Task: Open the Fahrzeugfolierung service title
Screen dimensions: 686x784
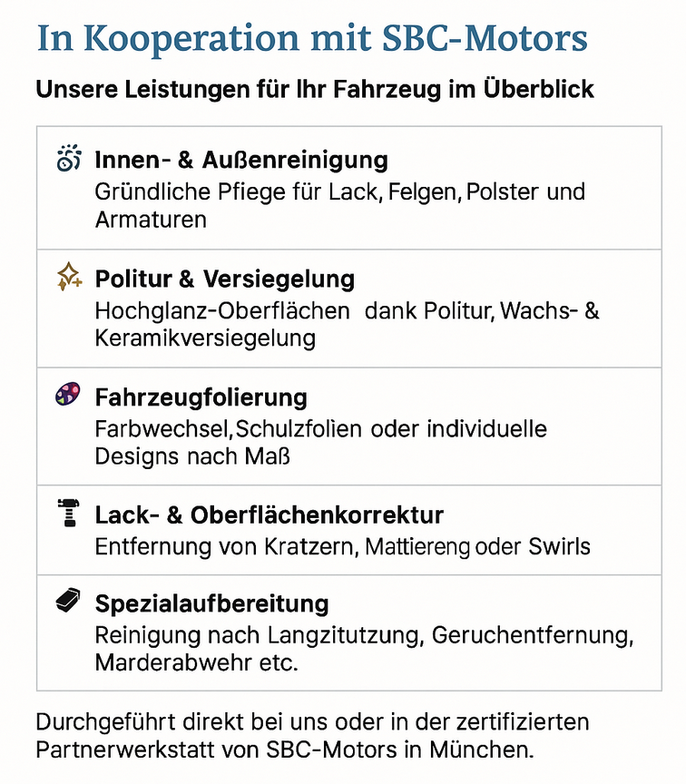Action: pos(201,397)
